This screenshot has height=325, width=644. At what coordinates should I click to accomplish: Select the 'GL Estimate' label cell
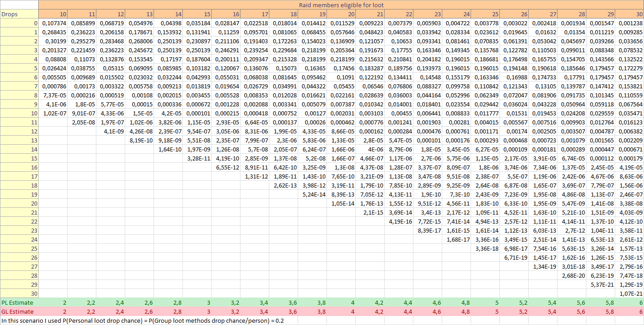pyautogui.click(x=19, y=311)
